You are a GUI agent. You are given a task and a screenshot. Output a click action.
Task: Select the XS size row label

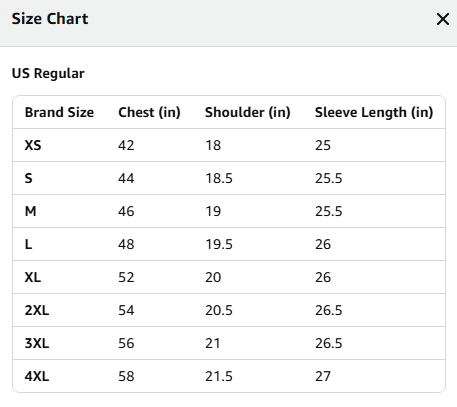[x=33, y=145]
